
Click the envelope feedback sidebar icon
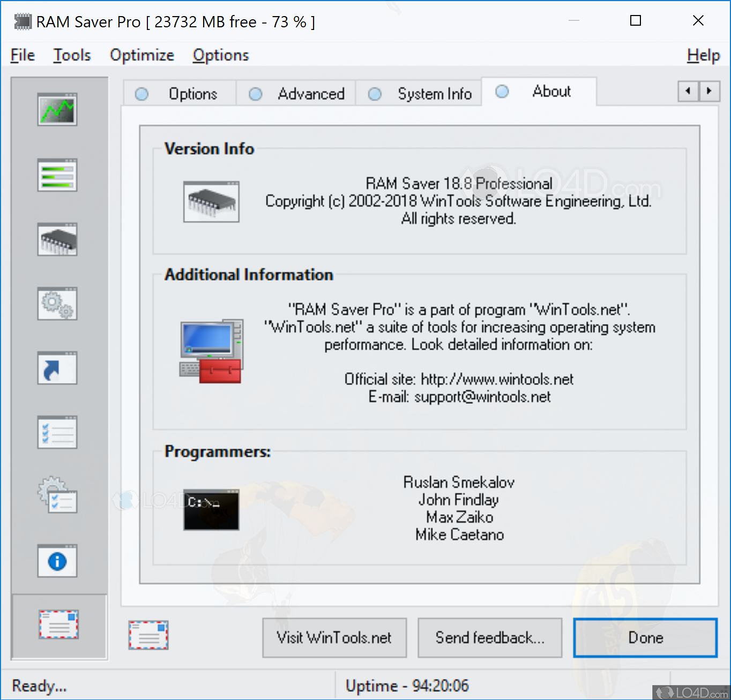coord(58,624)
